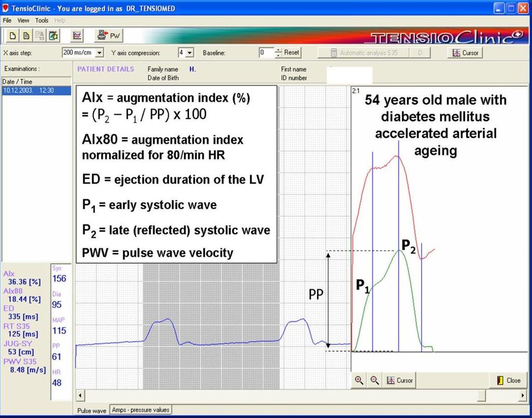Decrease the Baseline value with down arrow
This screenshot has width=532, height=418.
click(x=278, y=55)
